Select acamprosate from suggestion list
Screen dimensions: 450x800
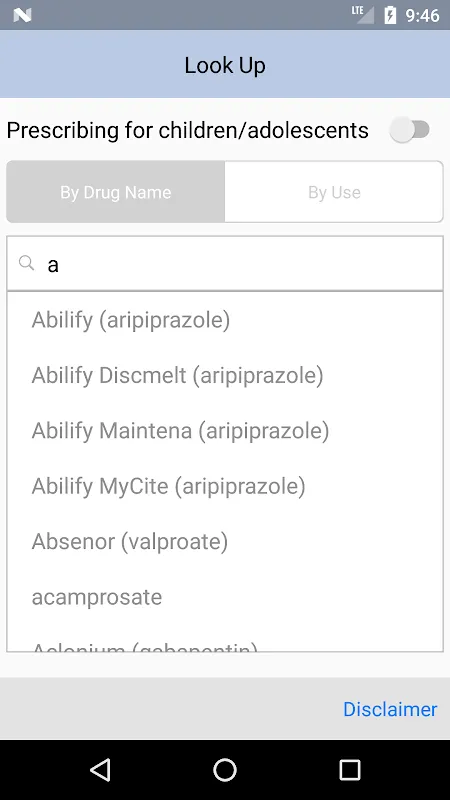pyautogui.click(x=225, y=596)
